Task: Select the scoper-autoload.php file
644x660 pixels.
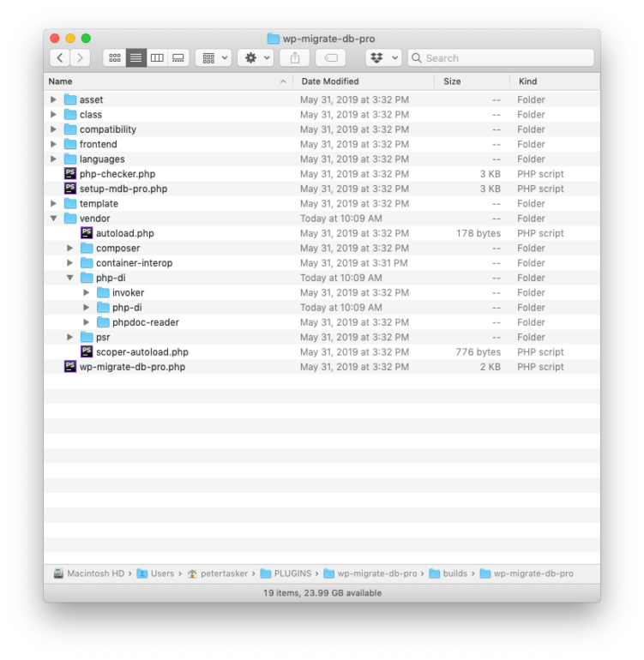Action: [x=141, y=352]
